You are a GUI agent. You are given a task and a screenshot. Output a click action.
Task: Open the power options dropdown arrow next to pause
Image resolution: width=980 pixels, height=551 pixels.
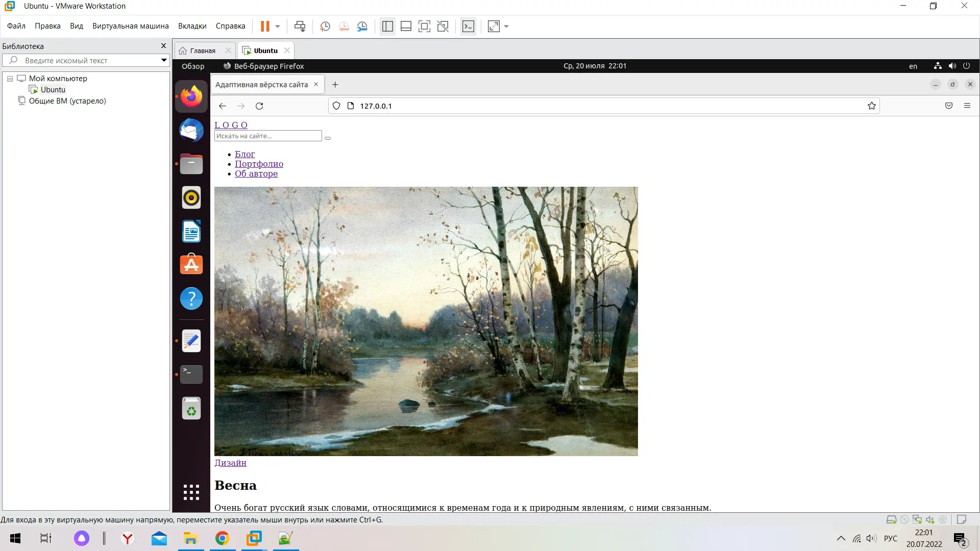pyautogui.click(x=278, y=27)
